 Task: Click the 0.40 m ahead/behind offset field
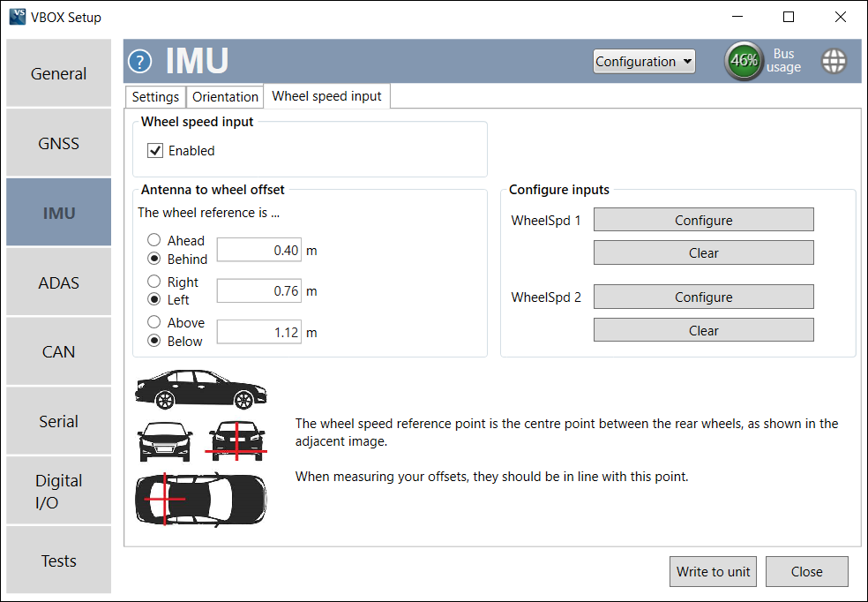[x=259, y=250]
